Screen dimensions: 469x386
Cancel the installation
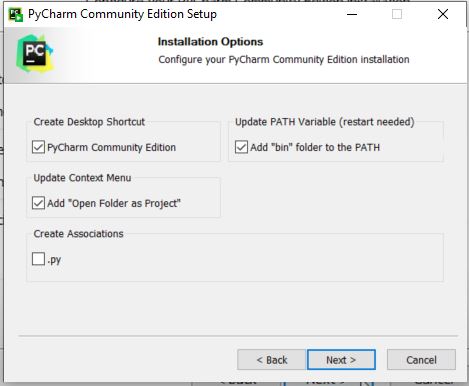[421, 360]
